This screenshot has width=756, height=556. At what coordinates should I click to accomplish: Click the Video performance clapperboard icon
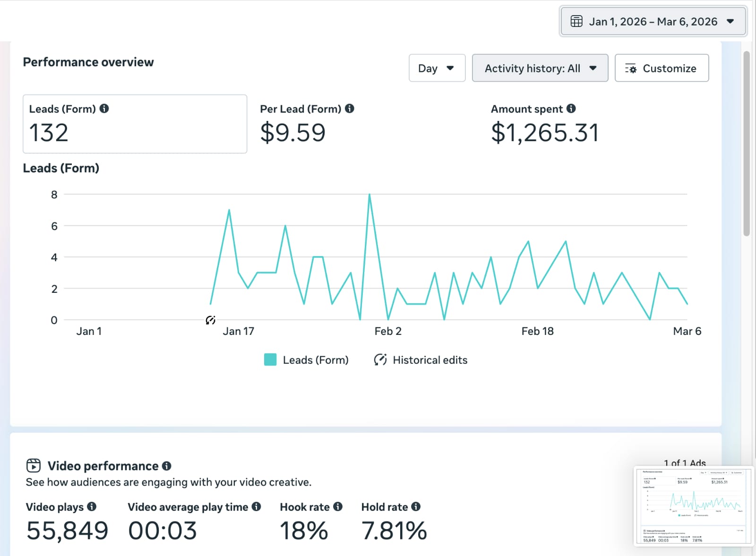pyautogui.click(x=34, y=465)
